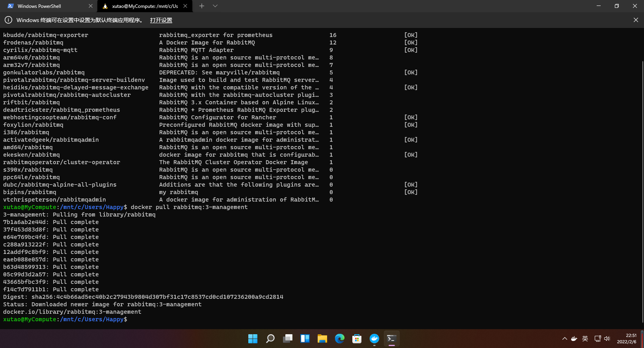Screen dimensions: 644x348
Task: Click the text foxylion/rabbitmq
Action: coord(33,125)
